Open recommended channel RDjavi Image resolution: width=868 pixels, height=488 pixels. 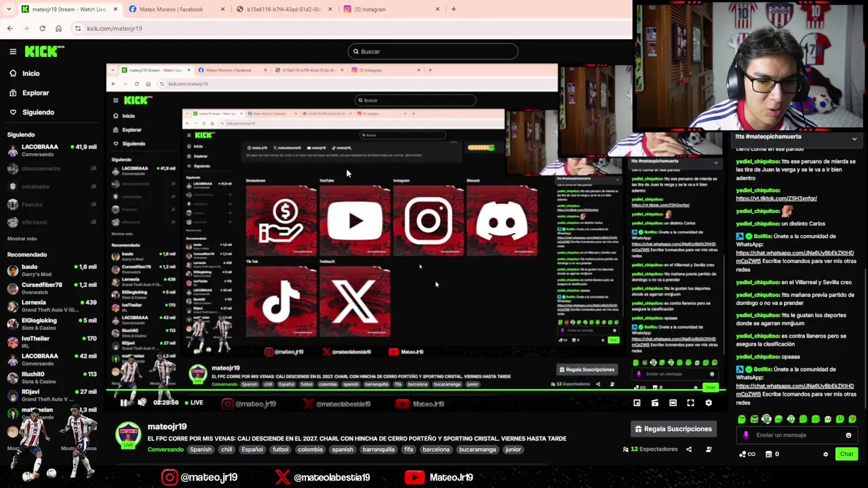coord(52,394)
